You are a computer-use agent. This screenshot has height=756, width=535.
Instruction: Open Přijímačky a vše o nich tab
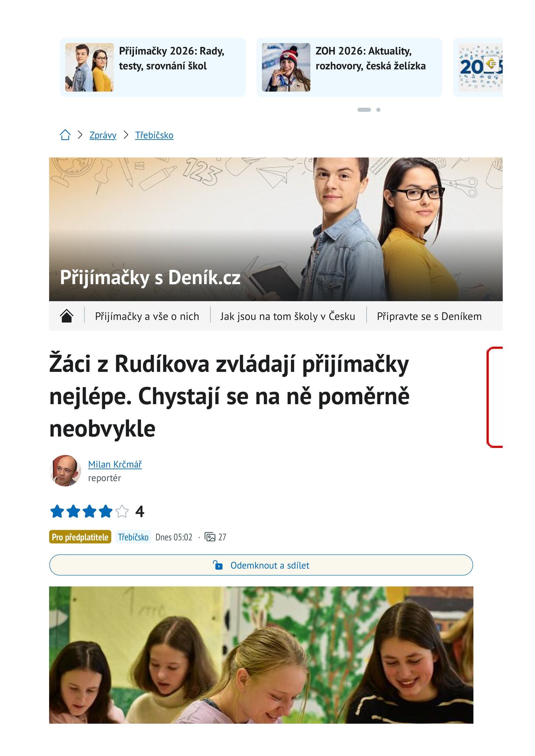(x=147, y=316)
